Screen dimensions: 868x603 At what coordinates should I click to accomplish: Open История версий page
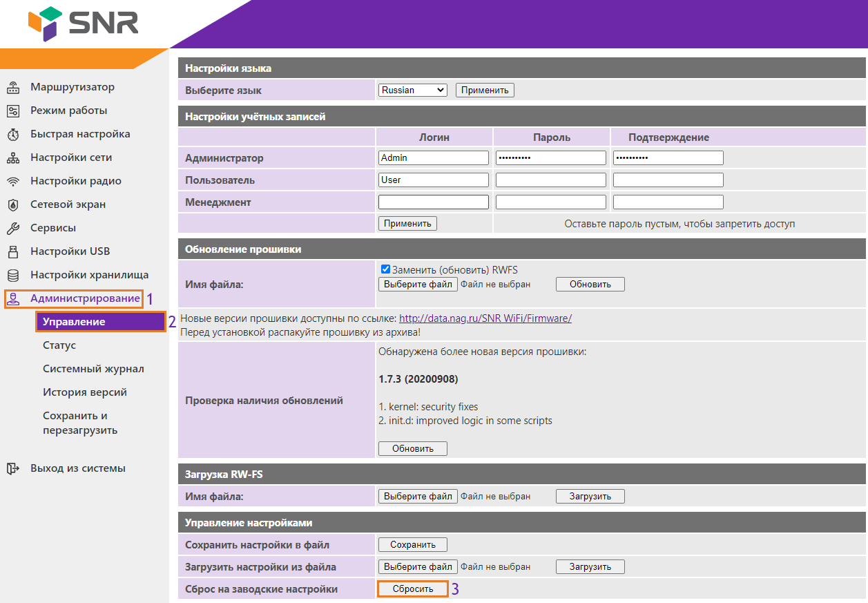(x=85, y=392)
